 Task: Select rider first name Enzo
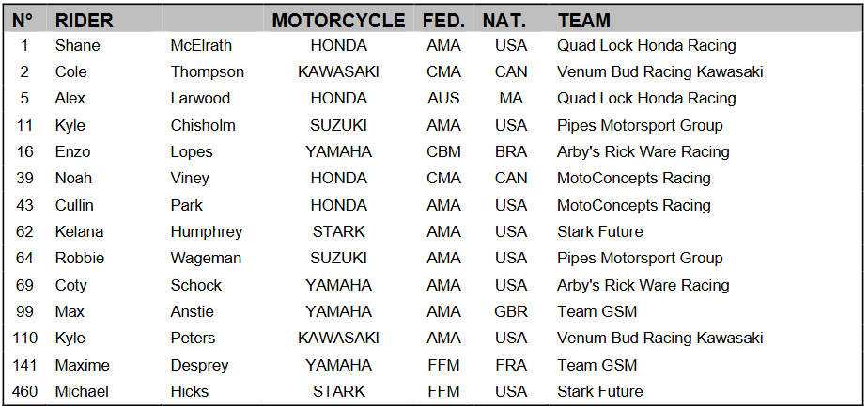coord(73,151)
